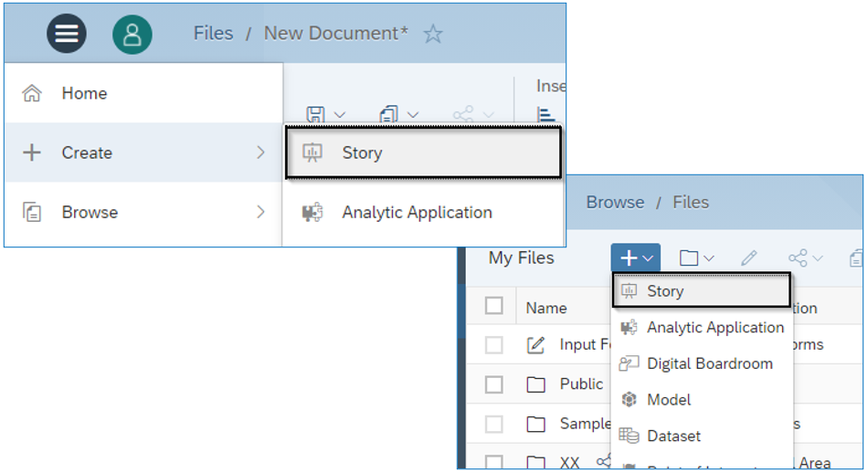Choose Analytic Application from plus dropdown

click(x=702, y=327)
